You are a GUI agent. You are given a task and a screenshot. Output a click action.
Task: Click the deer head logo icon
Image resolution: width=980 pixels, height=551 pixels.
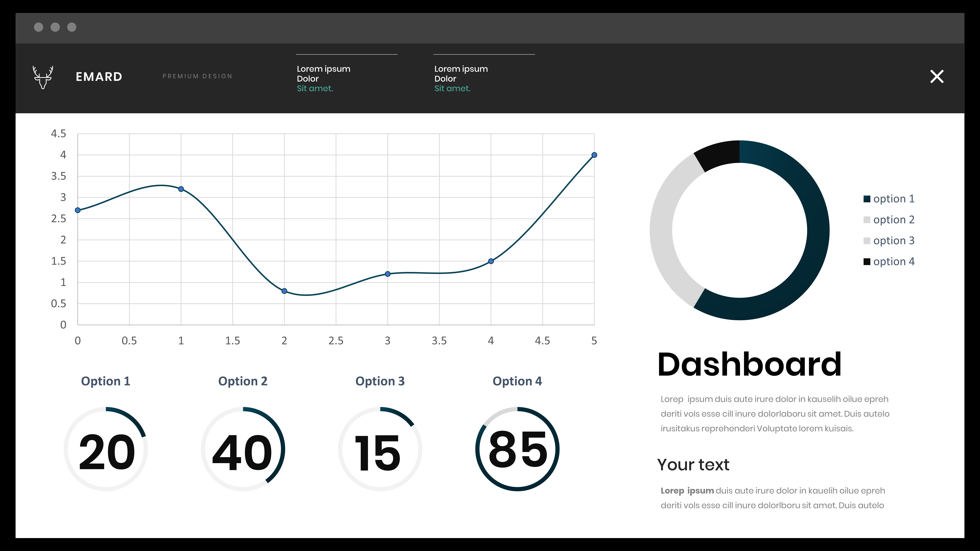tap(43, 77)
